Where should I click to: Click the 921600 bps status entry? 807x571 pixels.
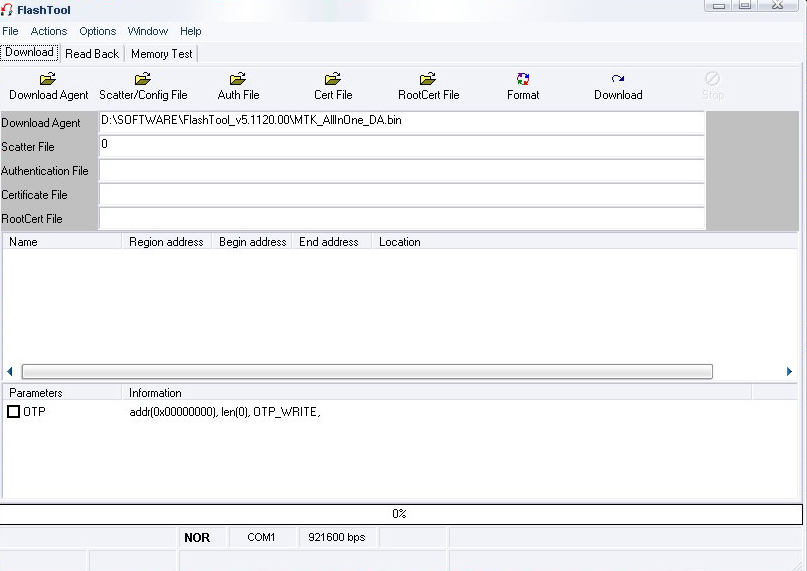pyautogui.click(x=337, y=538)
